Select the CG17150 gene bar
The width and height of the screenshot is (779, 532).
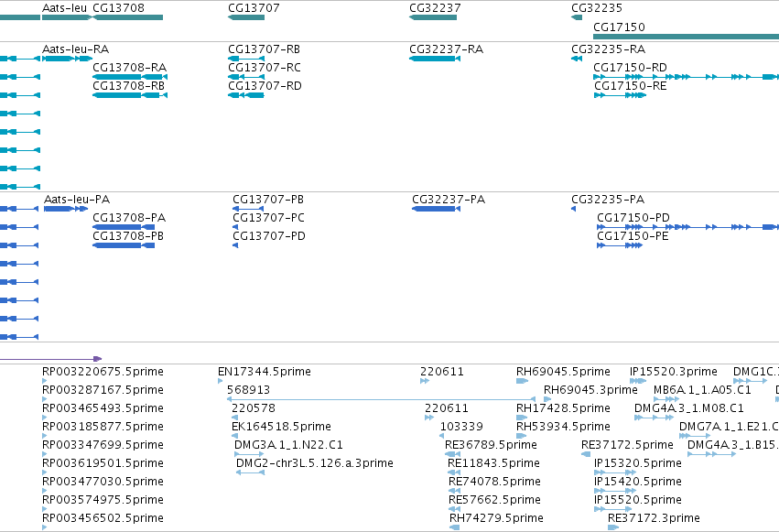coord(687,37)
